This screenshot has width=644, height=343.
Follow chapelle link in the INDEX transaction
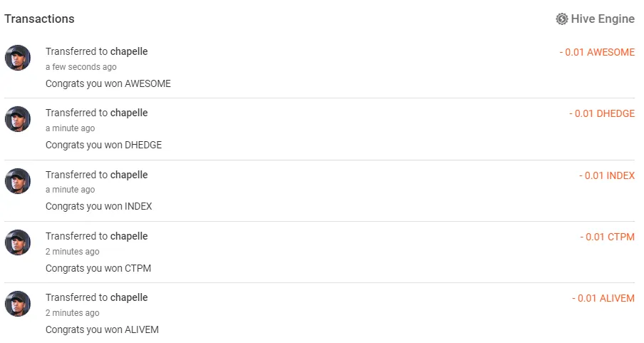[x=129, y=175]
